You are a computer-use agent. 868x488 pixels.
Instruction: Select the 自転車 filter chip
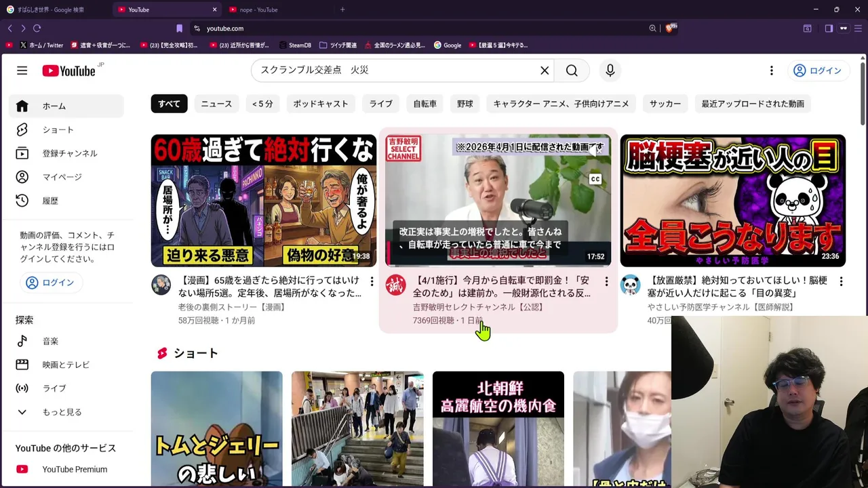coord(425,104)
